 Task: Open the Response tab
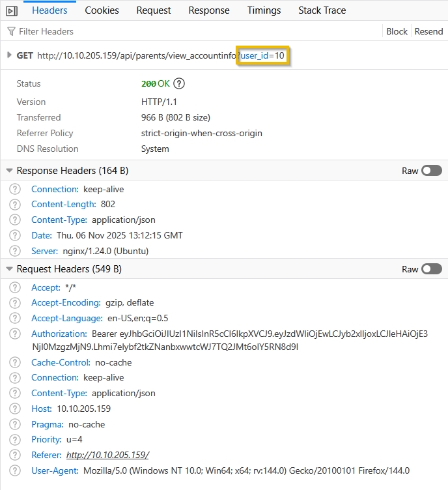209,10
